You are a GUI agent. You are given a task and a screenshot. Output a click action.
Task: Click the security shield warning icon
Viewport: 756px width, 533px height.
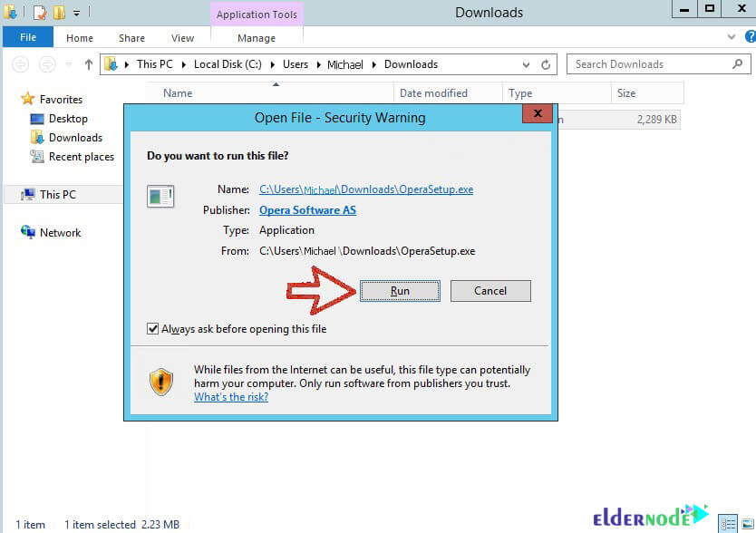(x=161, y=382)
